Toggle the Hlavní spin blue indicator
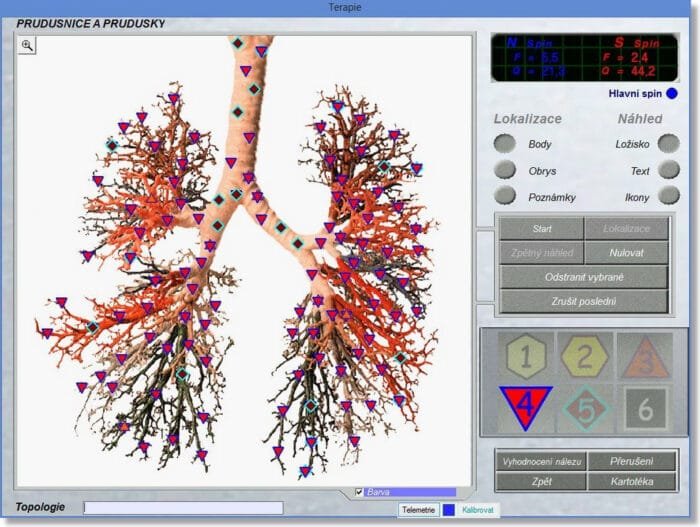Screen dimensions: 700x527 671,93
